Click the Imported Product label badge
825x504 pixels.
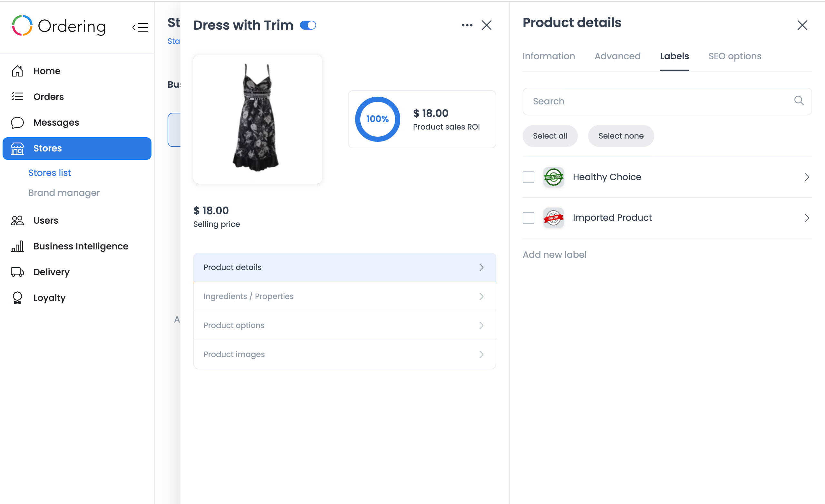coord(553,218)
